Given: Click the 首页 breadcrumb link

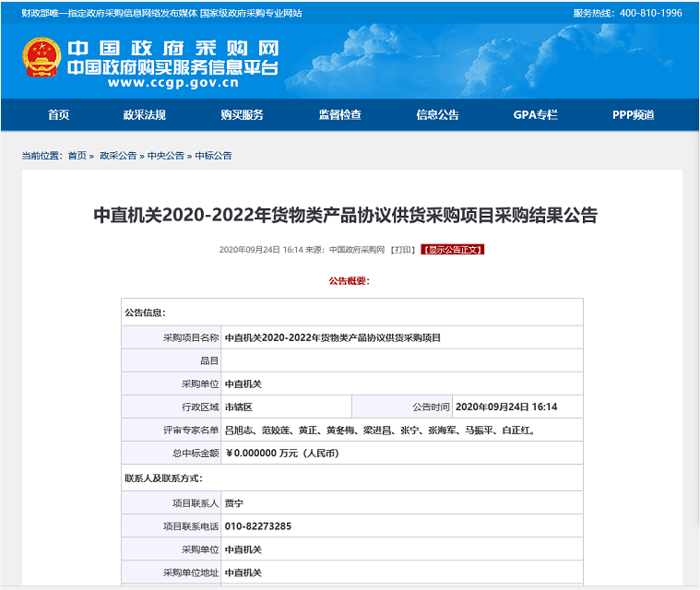Looking at the screenshot, I should (77, 156).
